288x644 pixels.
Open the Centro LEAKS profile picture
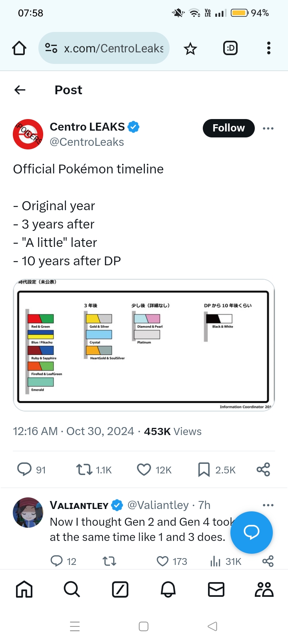[28, 134]
